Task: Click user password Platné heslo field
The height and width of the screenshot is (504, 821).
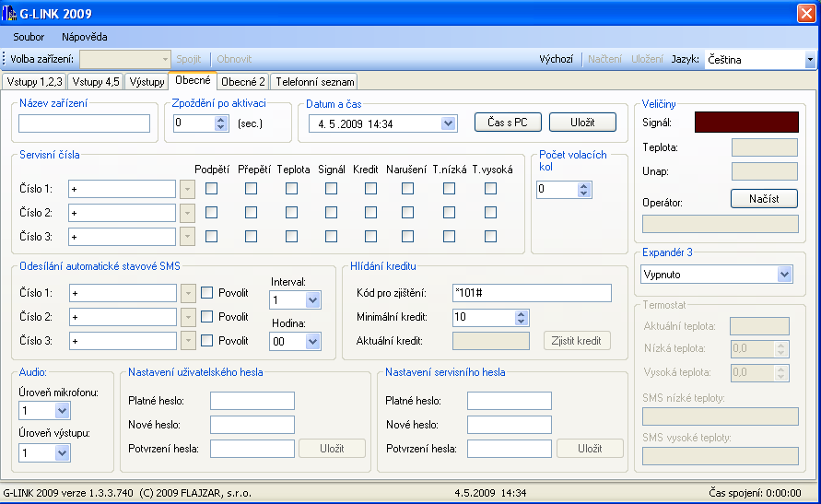Action: point(252,401)
